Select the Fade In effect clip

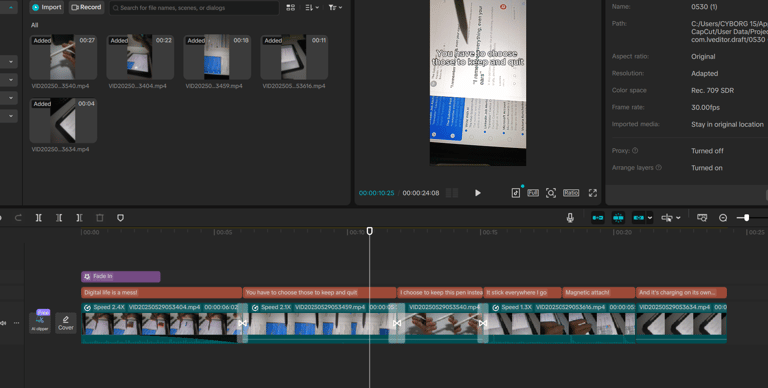pos(120,277)
